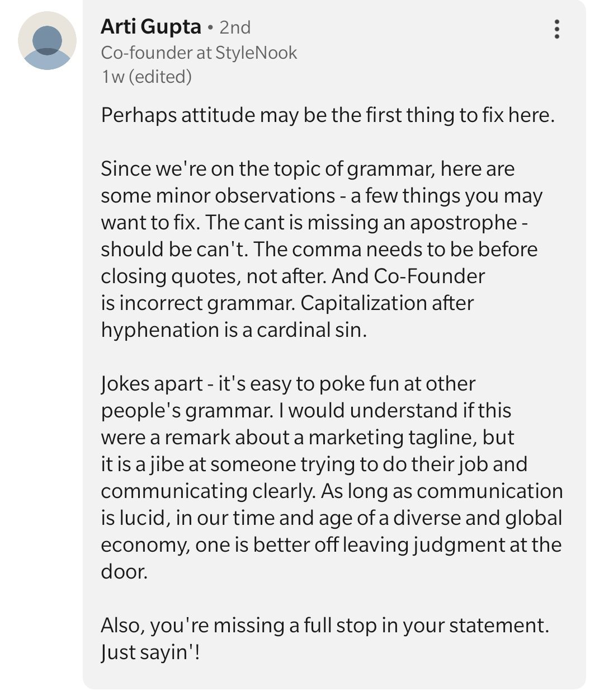The height and width of the screenshot is (700, 604).
Task: Click the line Also, you're missing
Action: pyautogui.click(x=325, y=626)
